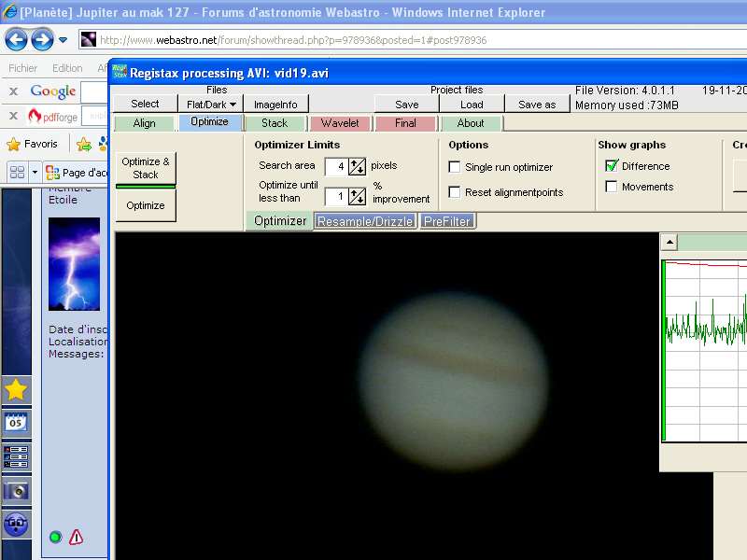747x560 pixels.
Task: Switch to the Final tab
Action: coord(405,123)
